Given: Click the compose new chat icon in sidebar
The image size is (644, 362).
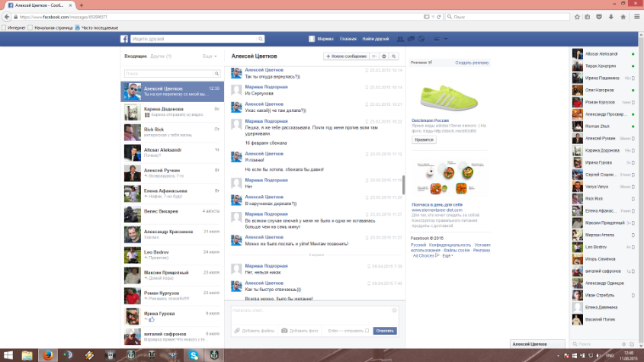Looking at the screenshot, I should (x=632, y=344).
